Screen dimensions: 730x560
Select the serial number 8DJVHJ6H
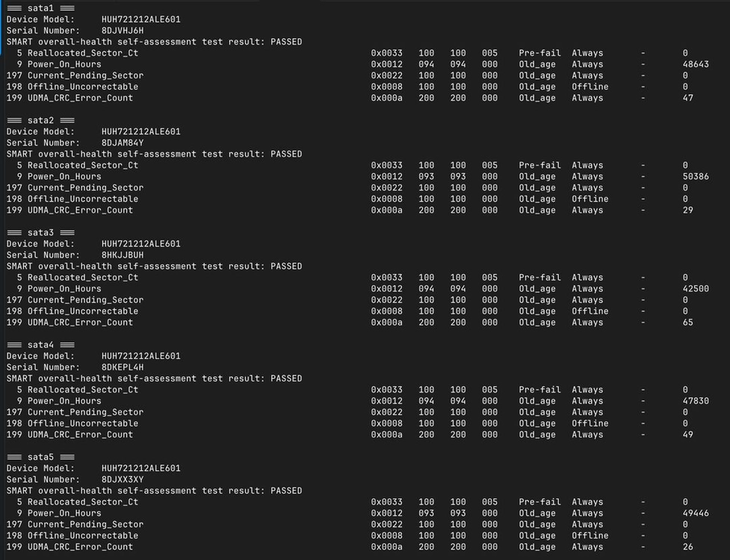click(x=123, y=31)
